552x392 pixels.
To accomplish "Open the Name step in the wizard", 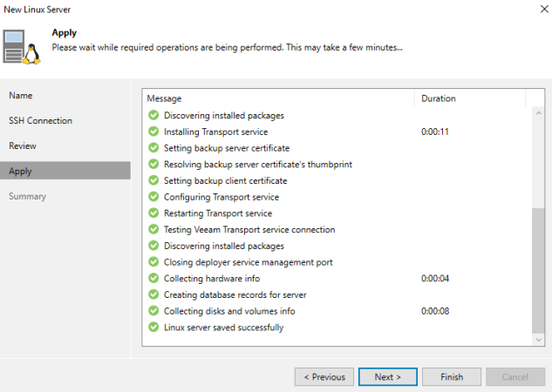I will (x=21, y=95).
